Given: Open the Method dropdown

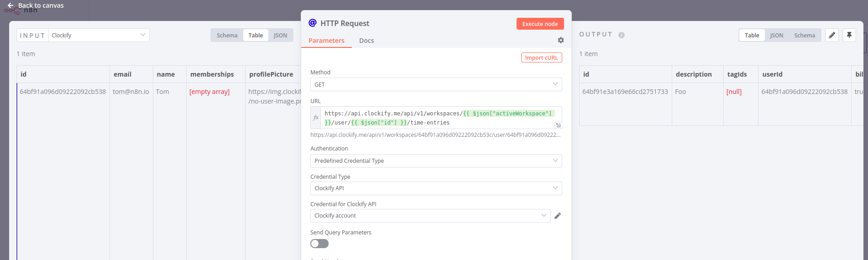Looking at the screenshot, I should pos(436,84).
